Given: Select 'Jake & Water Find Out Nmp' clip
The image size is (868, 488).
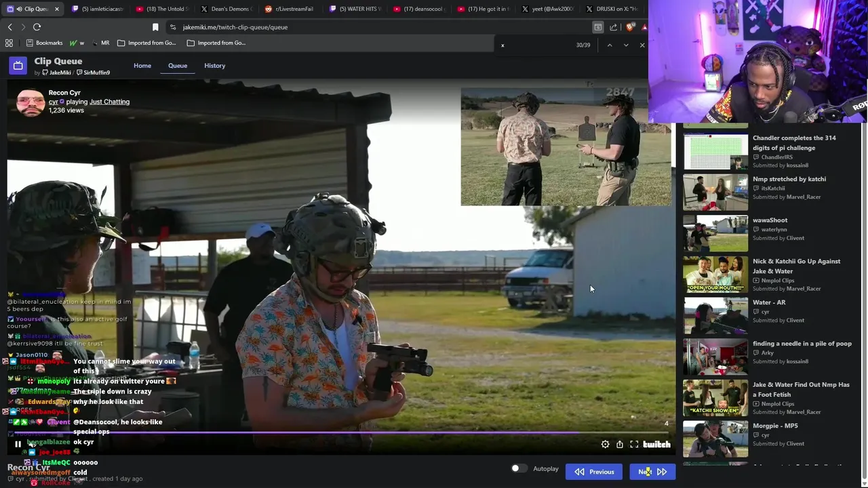Looking at the screenshot, I should [768, 398].
